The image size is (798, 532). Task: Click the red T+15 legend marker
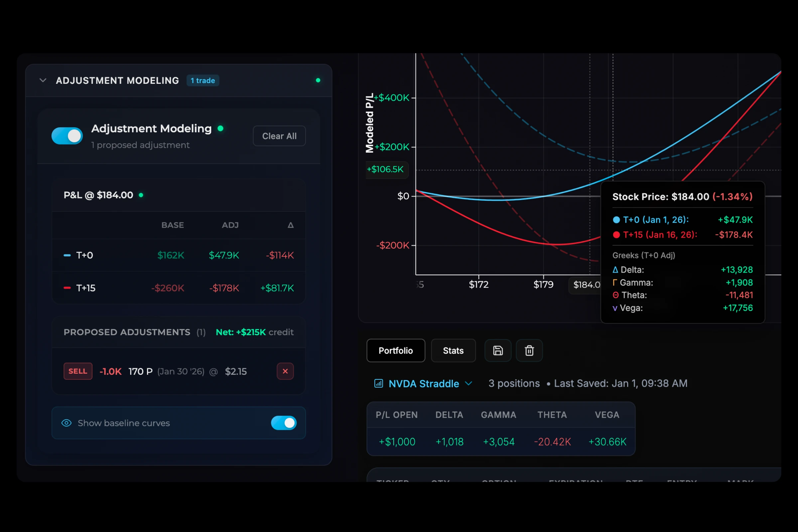[x=67, y=288]
